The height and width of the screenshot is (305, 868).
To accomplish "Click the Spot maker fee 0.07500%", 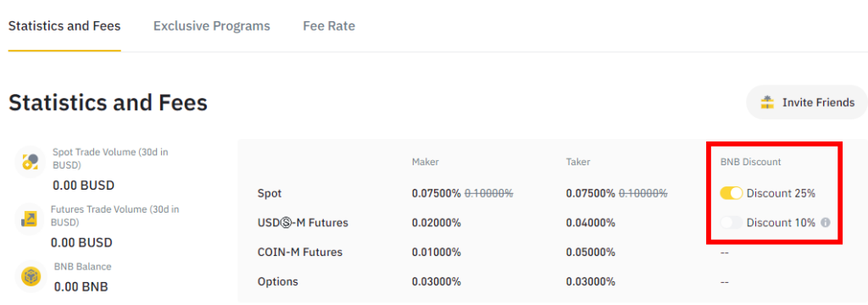I will 437,193.
